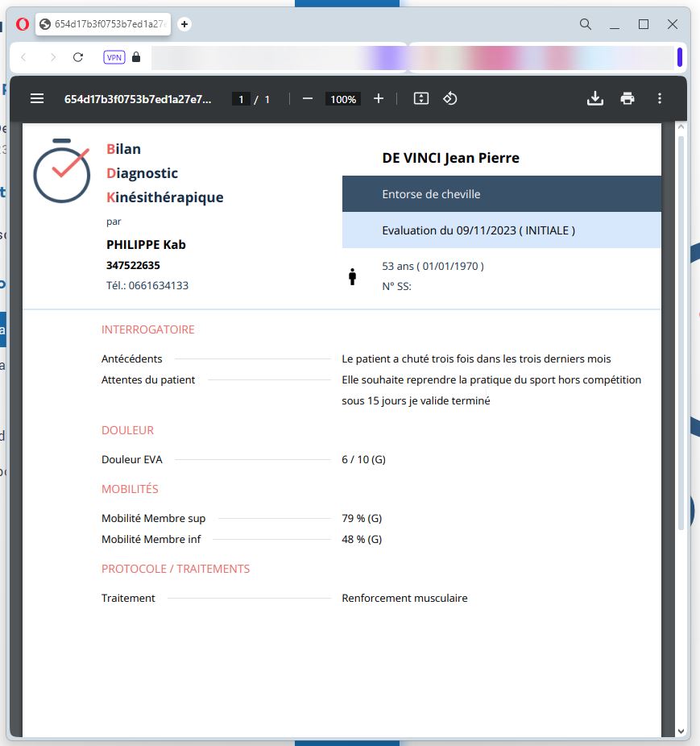700x746 pixels.
Task: Click the patient person silhouette icon
Action: (352, 276)
